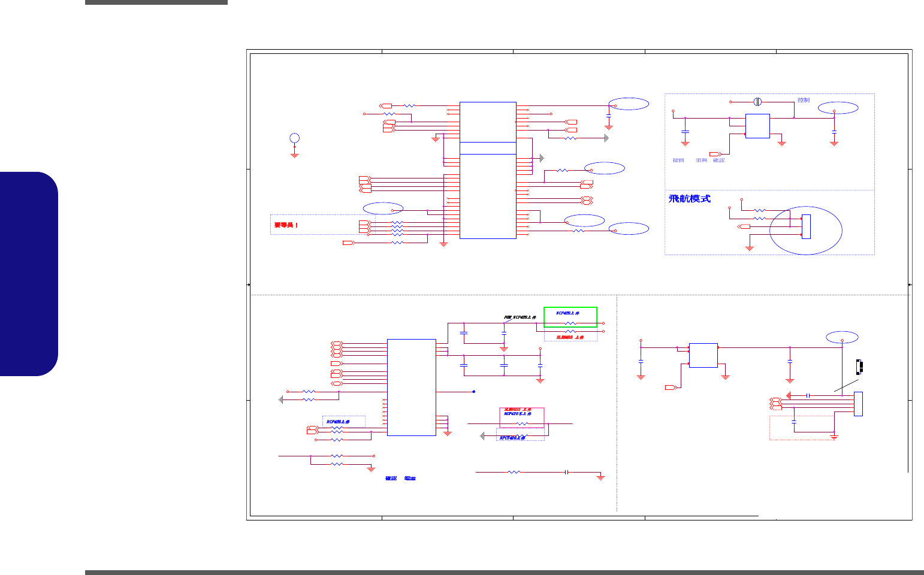The height and width of the screenshot is (575, 924).
Task: Click the black connector component image
Action: tap(860, 366)
